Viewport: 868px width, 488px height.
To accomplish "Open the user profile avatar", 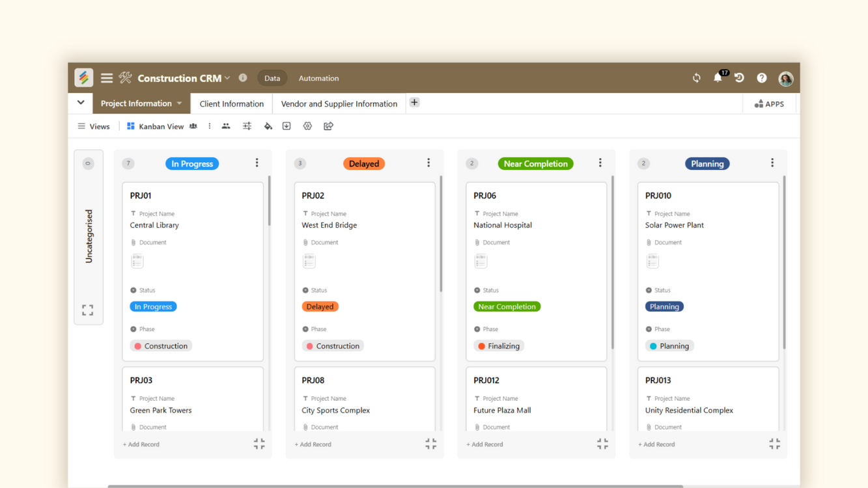I will (x=786, y=78).
